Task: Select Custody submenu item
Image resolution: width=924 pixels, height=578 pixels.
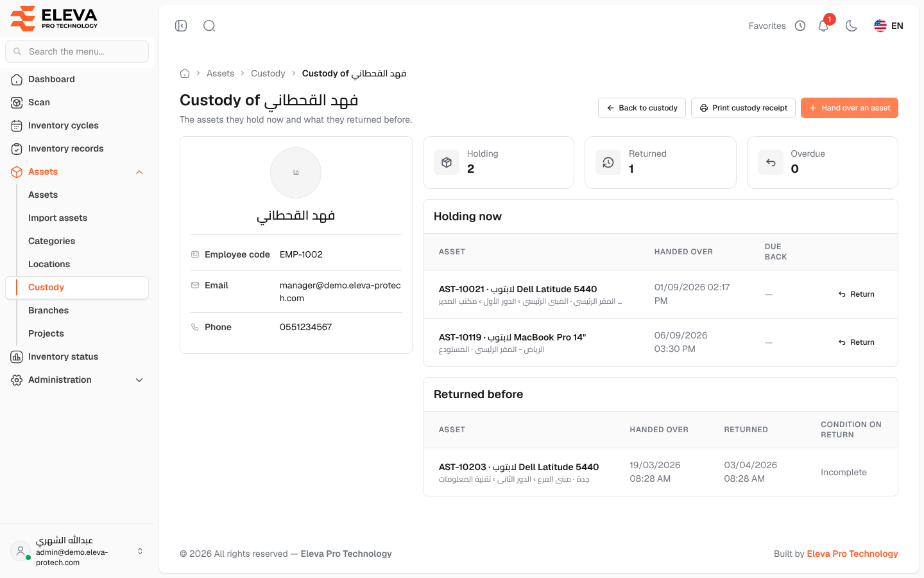Action: (x=77, y=287)
